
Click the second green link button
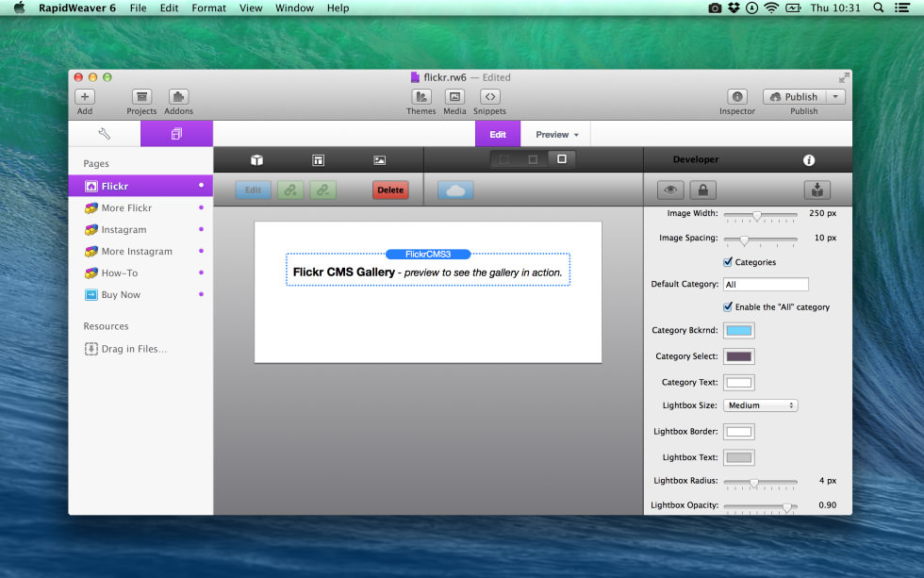(x=322, y=190)
